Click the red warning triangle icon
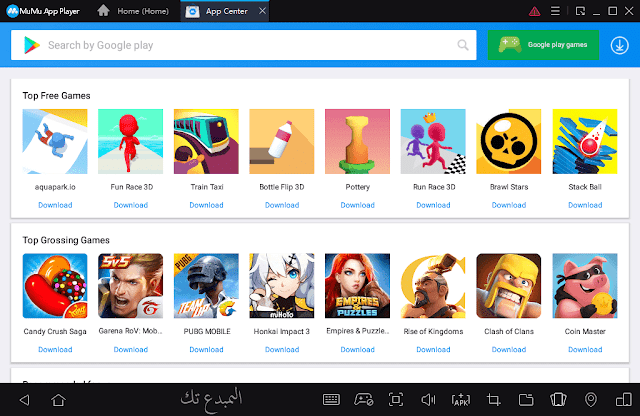 point(533,11)
